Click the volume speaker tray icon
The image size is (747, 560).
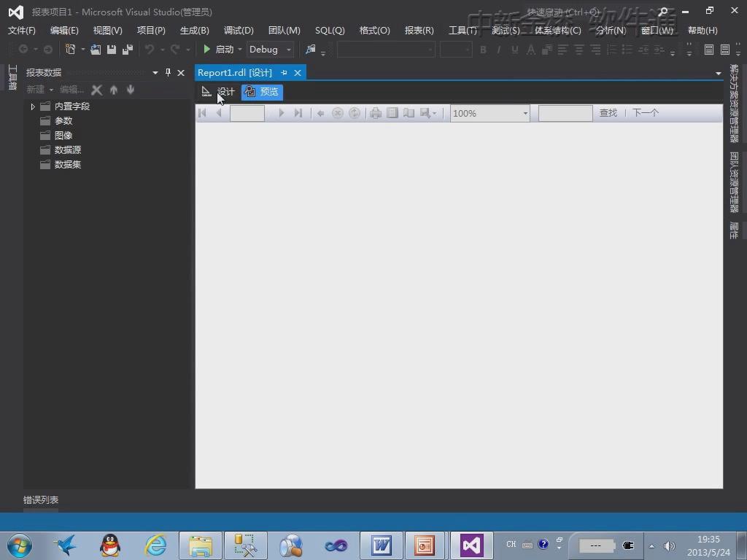click(670, 546)
